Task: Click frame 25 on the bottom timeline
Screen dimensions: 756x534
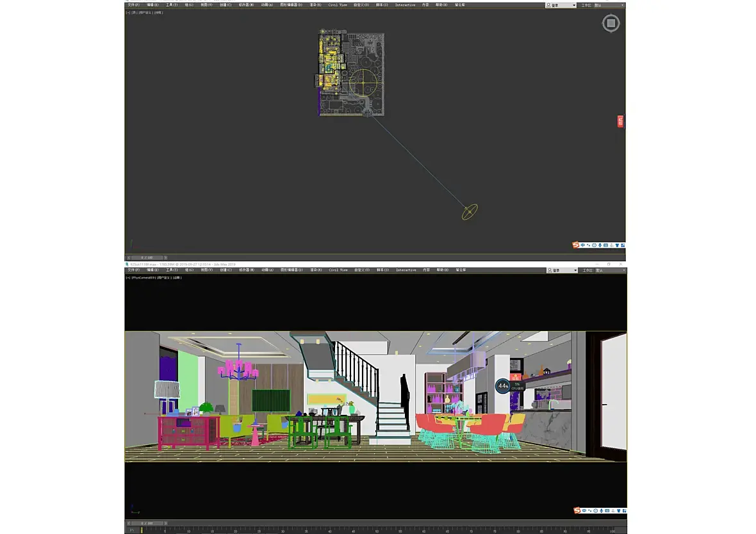Action: pos(259,530)
